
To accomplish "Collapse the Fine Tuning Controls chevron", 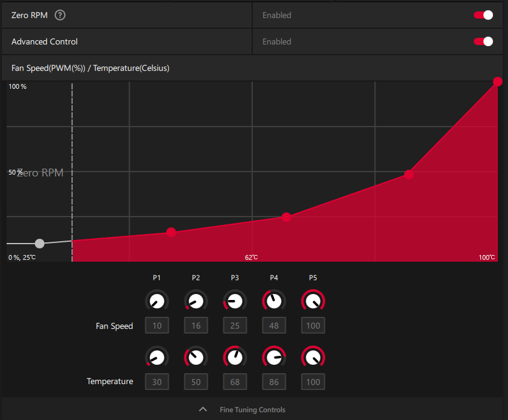I will tap(203, 409).
